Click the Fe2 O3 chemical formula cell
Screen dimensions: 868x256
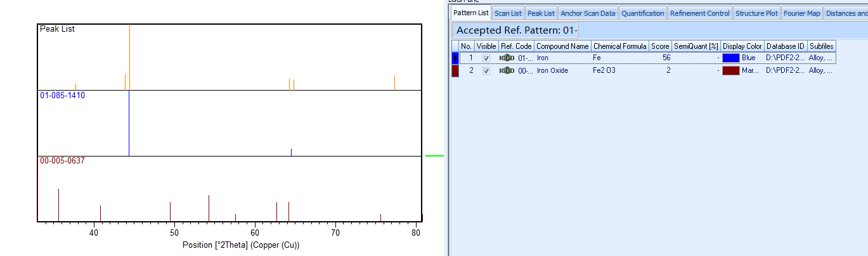point(619,70)
